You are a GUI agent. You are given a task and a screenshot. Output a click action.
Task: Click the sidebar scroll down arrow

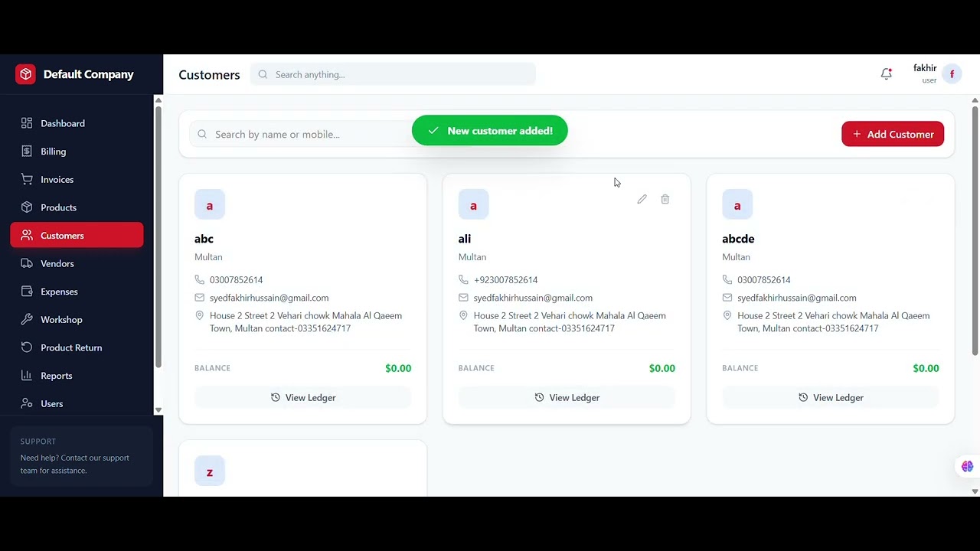[158, 410]
